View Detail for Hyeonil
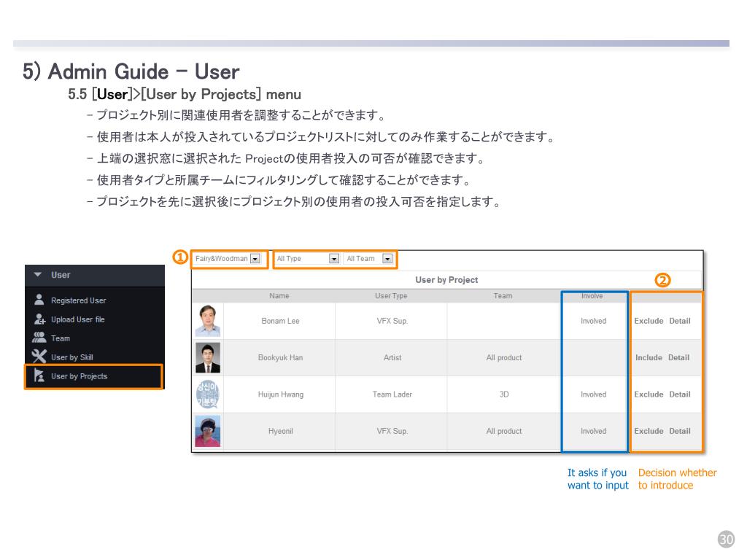The width and height of the screenshot is (747, 560). (680, 431)
